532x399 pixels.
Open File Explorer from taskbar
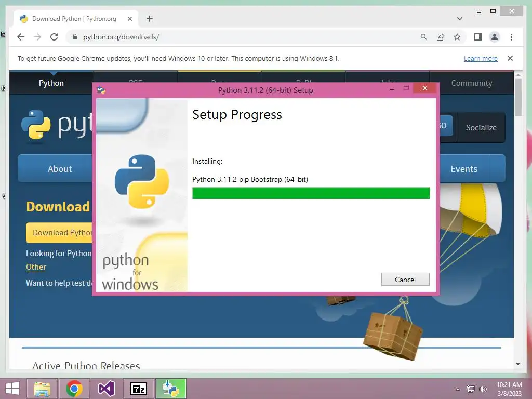click(42, 389)
